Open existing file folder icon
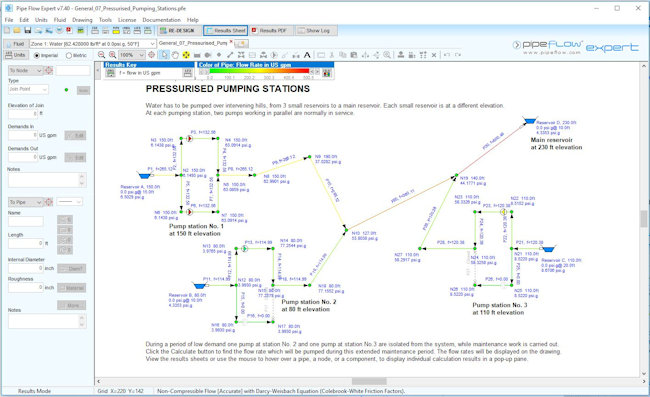650x397 pixels. coord(17,31)
